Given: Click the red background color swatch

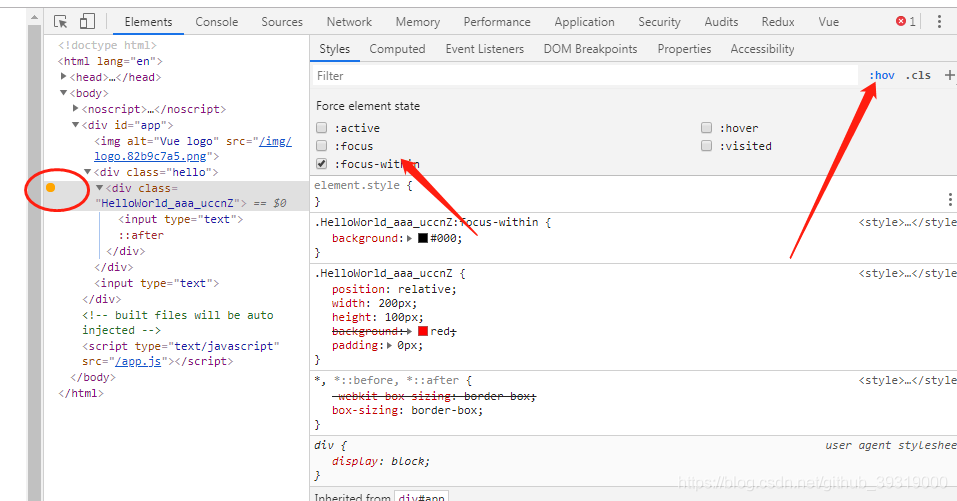Looking at the screenshot, I should (423, 331).
